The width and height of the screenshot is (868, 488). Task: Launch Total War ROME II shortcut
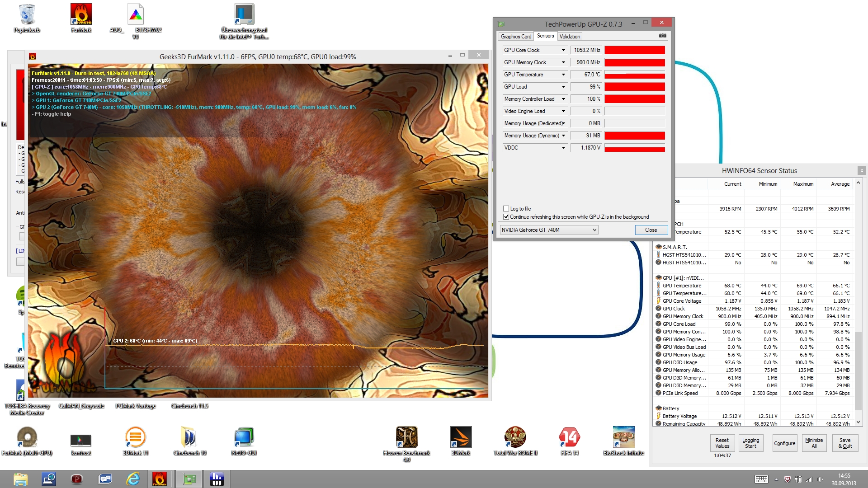[x=515, y=441]
